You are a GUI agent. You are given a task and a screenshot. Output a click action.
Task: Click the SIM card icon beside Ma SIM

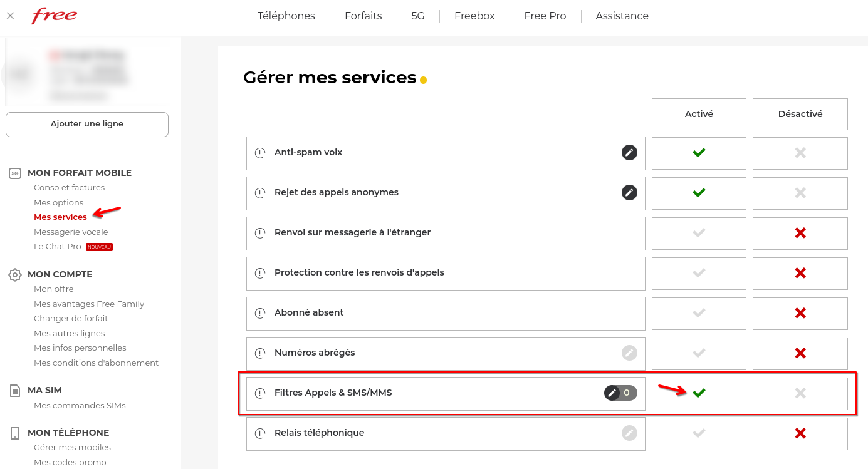[15, 391]
